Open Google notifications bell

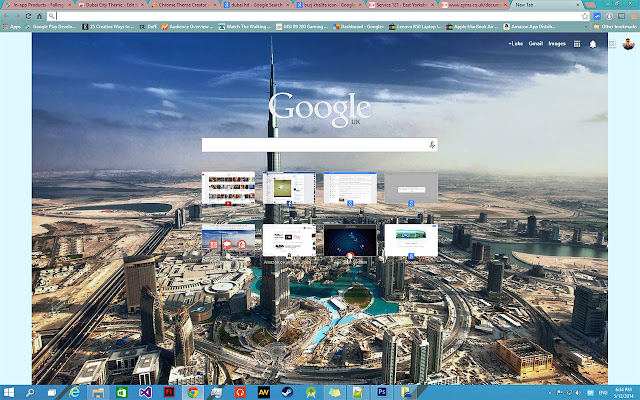[593, 44]
